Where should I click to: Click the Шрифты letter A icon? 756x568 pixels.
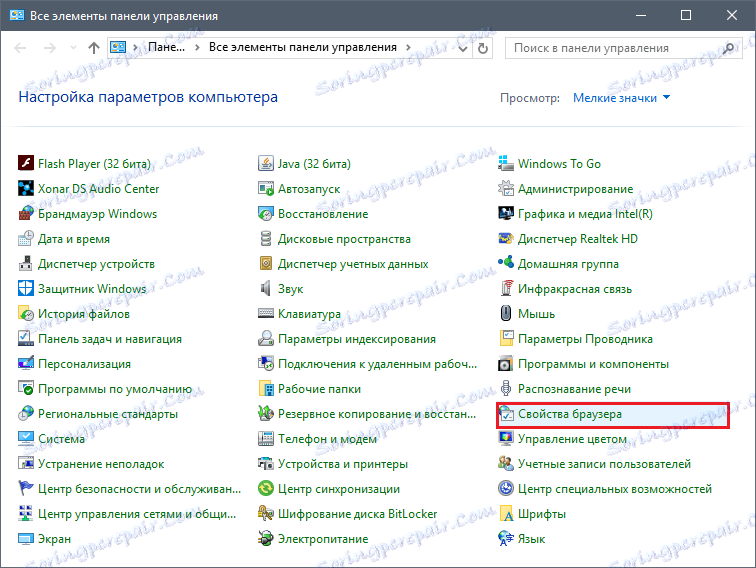pos(506,514)
